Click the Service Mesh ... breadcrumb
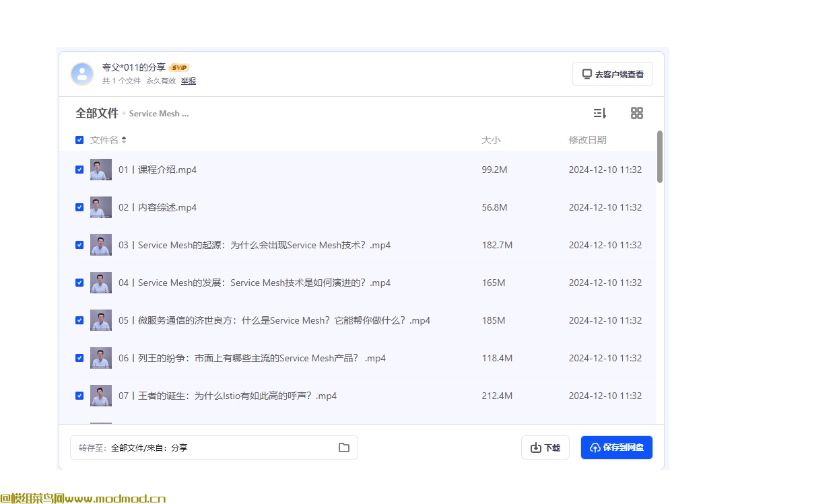Screen dimensions: 839x504 pyautogui.click(x=159, y=114)
